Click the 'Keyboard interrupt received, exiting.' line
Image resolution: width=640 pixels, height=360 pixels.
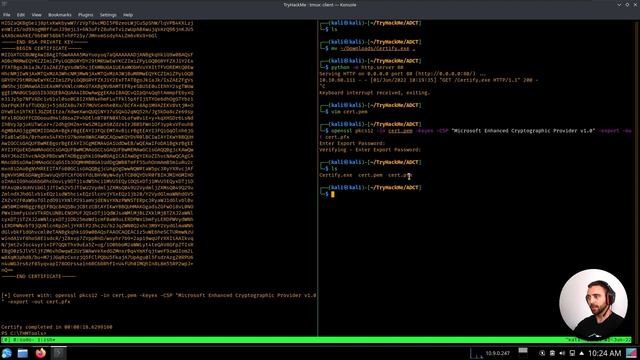(x=374, y=93)
